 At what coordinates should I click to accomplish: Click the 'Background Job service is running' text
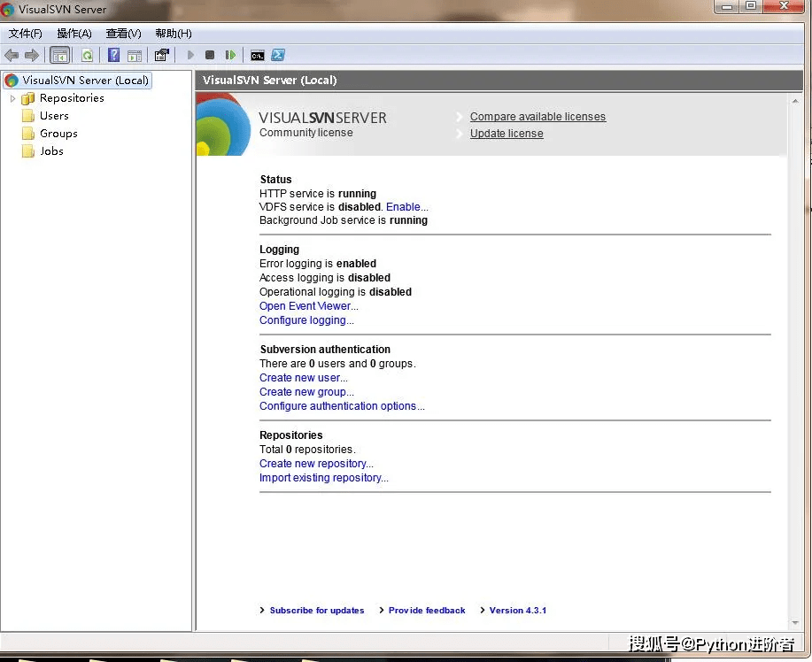[344, 220]
